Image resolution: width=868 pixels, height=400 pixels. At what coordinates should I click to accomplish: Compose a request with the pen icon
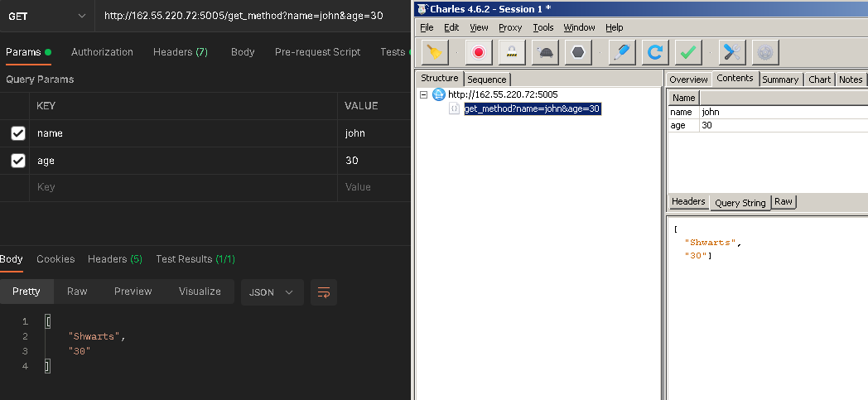[622, 52]
